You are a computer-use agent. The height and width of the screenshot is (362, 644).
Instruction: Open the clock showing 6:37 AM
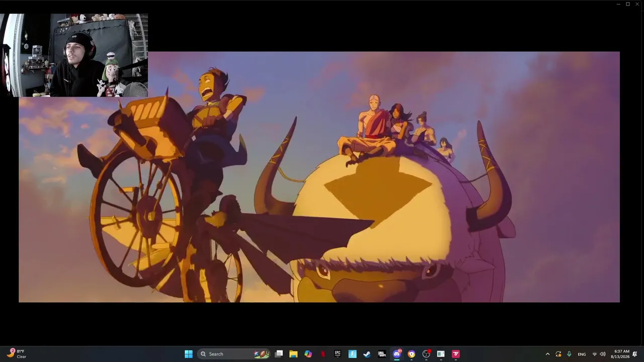click(x=620, y=354)
